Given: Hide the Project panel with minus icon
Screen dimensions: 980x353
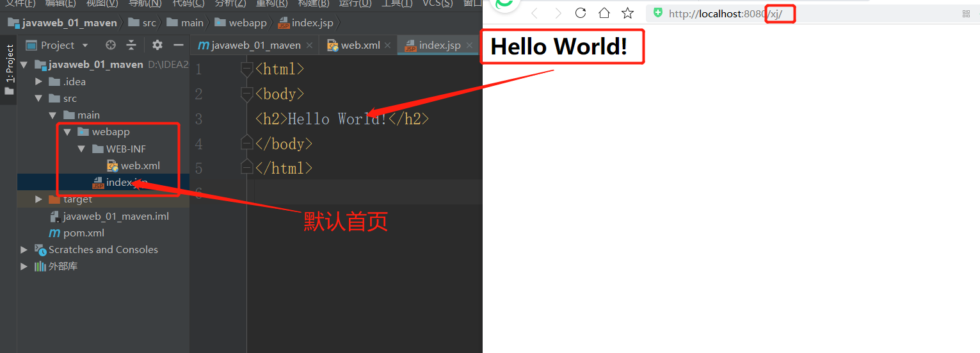Looking at the screenshot, I should click(x=177, y=45).
